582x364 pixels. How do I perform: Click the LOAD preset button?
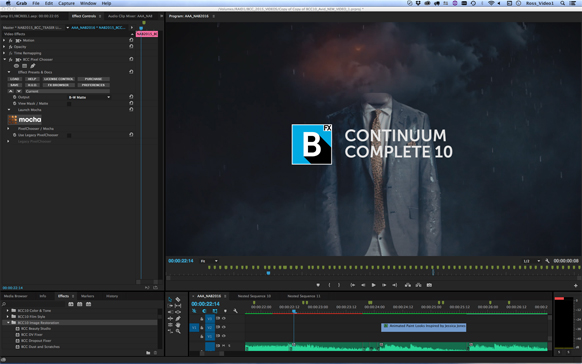tap(14, 79)
